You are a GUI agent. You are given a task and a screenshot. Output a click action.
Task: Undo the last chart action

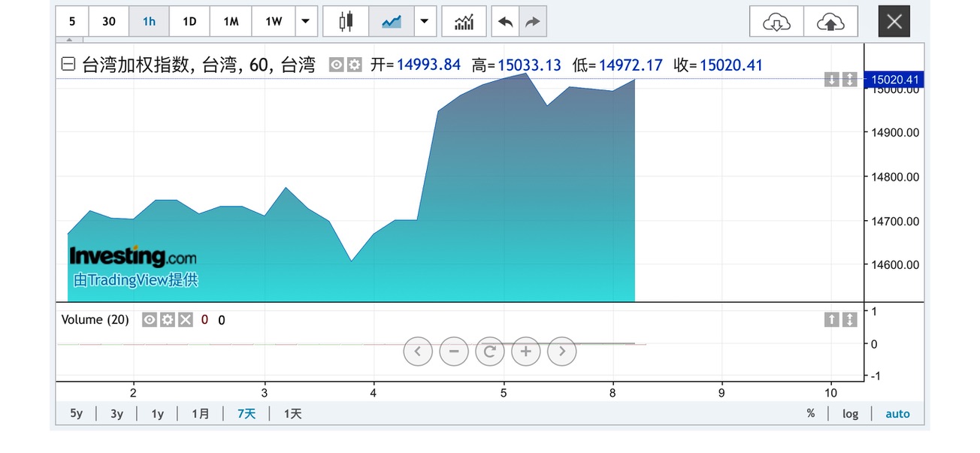point(505,22)
